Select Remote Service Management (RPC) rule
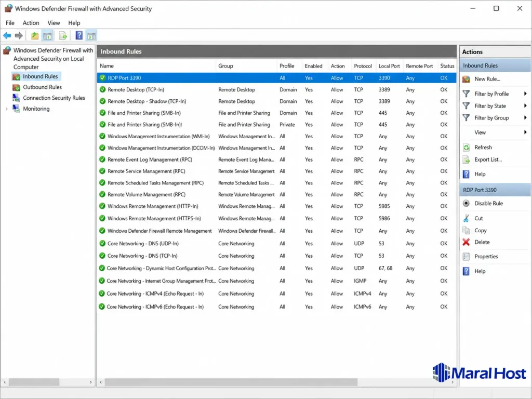The height and width of the screenshot is (399, 532). click(276, 171)
